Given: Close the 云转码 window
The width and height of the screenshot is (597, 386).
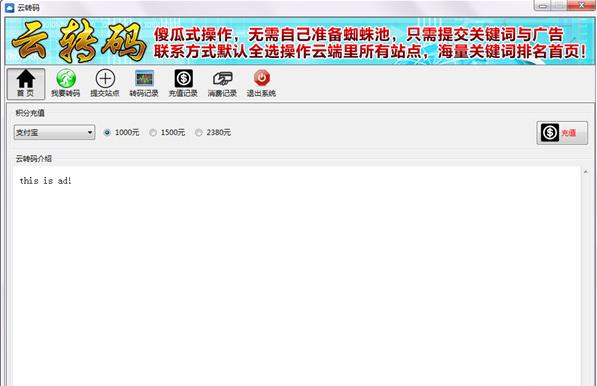Looking at the screenshot, I should [x=581, y=6].
